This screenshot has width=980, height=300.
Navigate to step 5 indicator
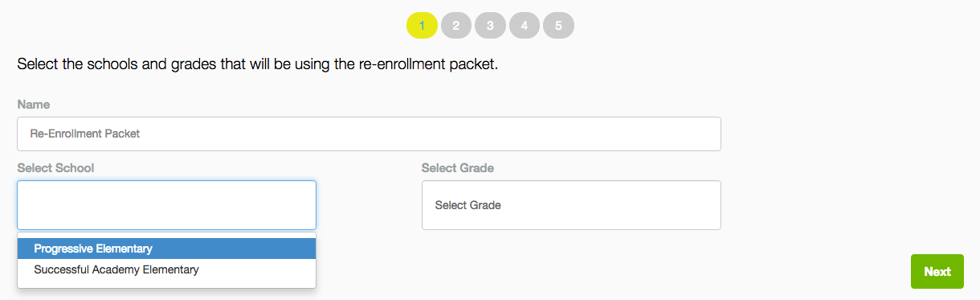point(558,25)
